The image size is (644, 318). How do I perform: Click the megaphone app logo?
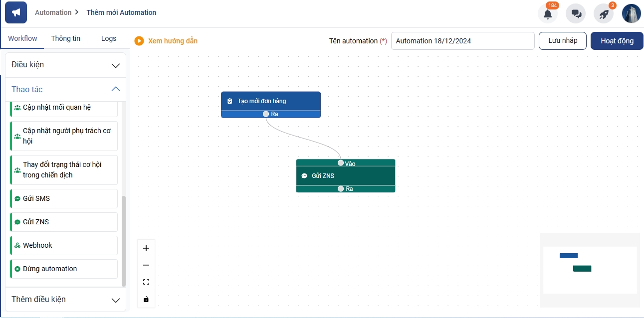click(16, 12)
